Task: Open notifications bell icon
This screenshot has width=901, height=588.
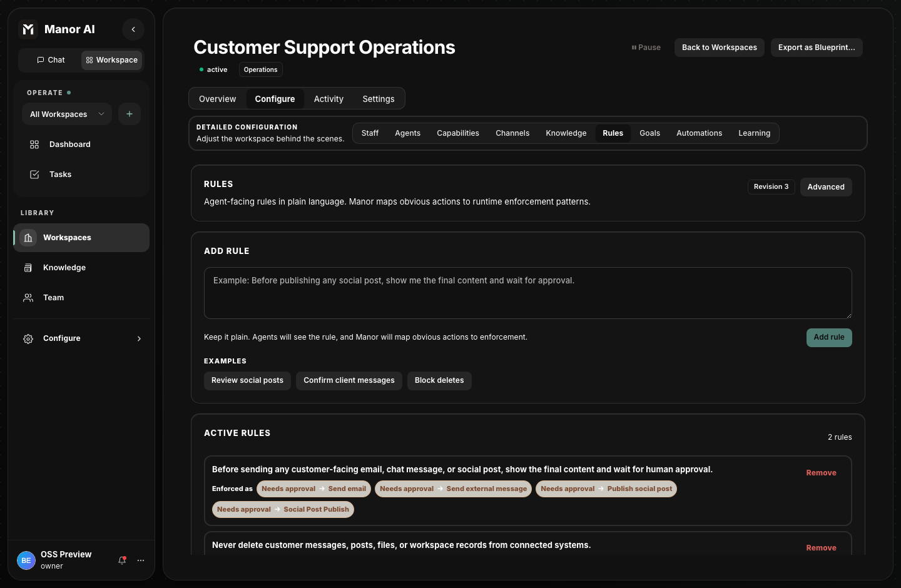Action: point(122,560)
